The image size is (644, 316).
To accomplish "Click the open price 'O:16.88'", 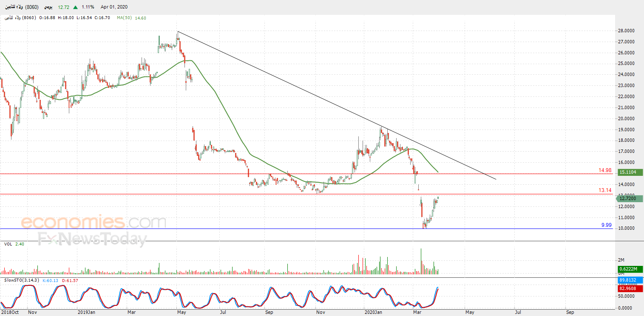I will [x=48, y=18].
